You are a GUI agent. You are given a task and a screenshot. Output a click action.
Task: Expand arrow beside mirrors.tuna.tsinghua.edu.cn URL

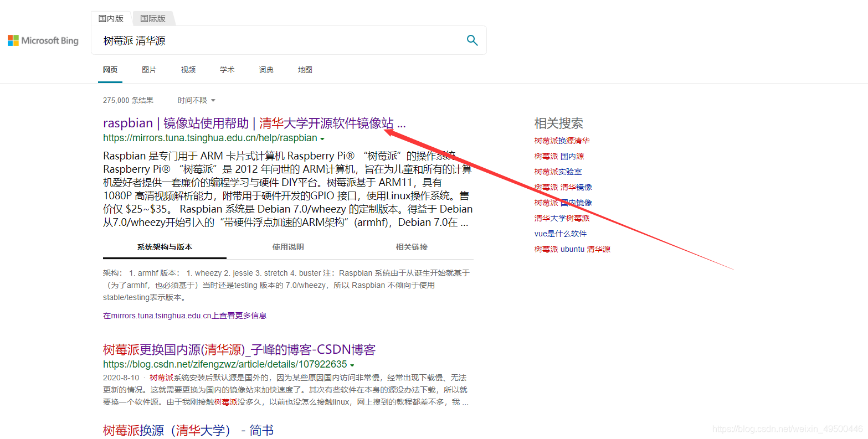point(322,139)
